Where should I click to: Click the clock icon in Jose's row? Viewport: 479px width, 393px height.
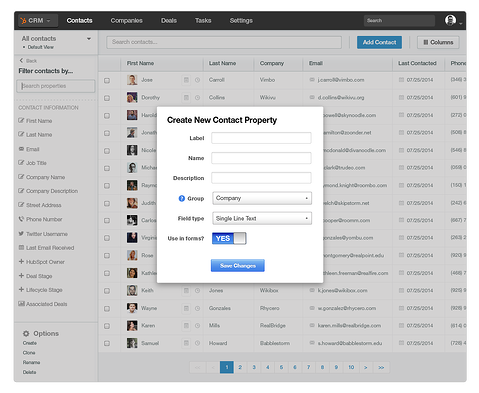tap(197, 80)
